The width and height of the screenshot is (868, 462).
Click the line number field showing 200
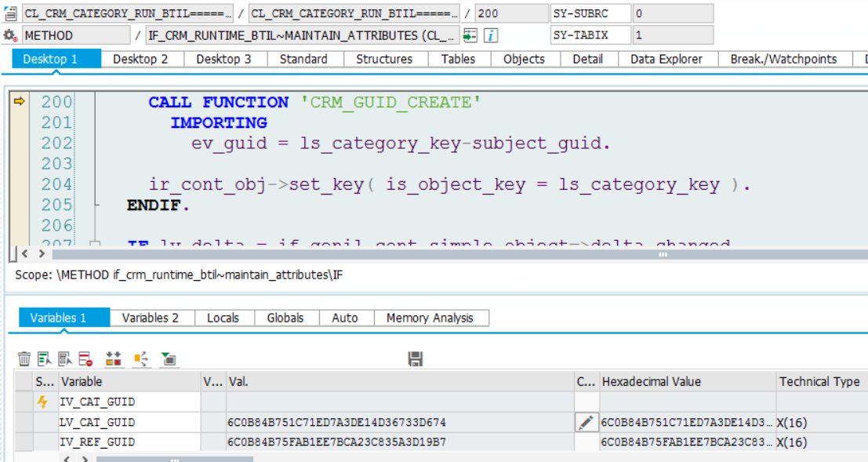tap(511, 13)
